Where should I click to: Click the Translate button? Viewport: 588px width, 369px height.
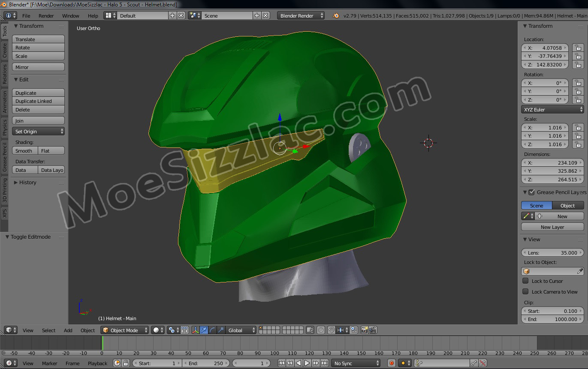coord(38,39)
